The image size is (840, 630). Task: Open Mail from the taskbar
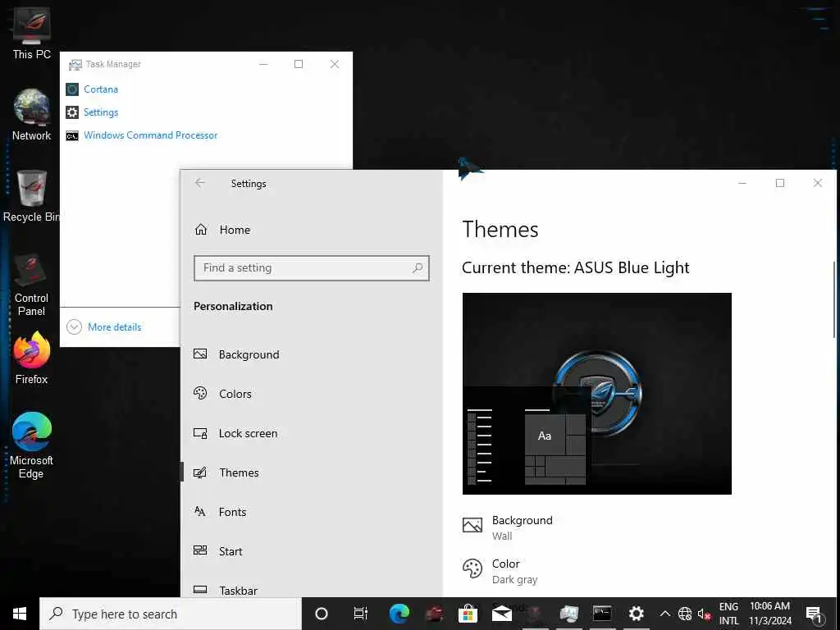pyautogui.click(x=502, y=614)
